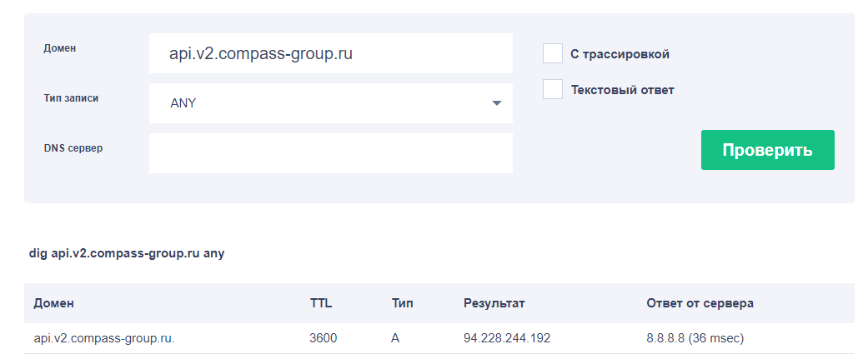Click the dig command text line

(x=127, y=253)
